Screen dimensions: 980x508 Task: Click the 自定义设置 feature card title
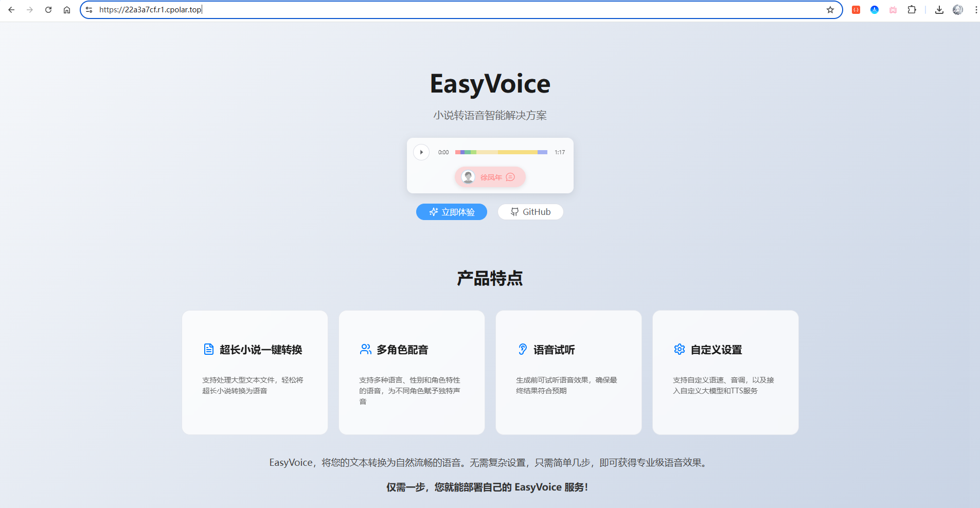coord(716,350)
